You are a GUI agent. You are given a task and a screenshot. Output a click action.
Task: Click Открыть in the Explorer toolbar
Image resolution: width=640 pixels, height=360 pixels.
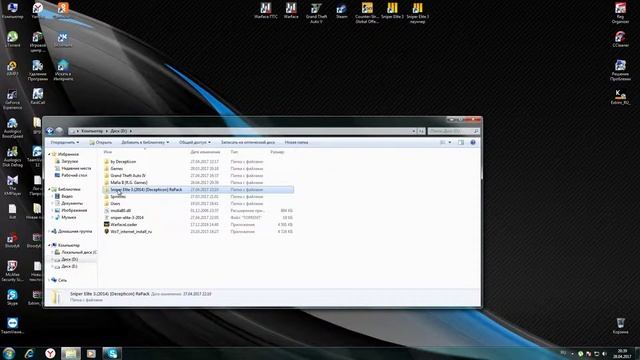(x=100, y=142)
